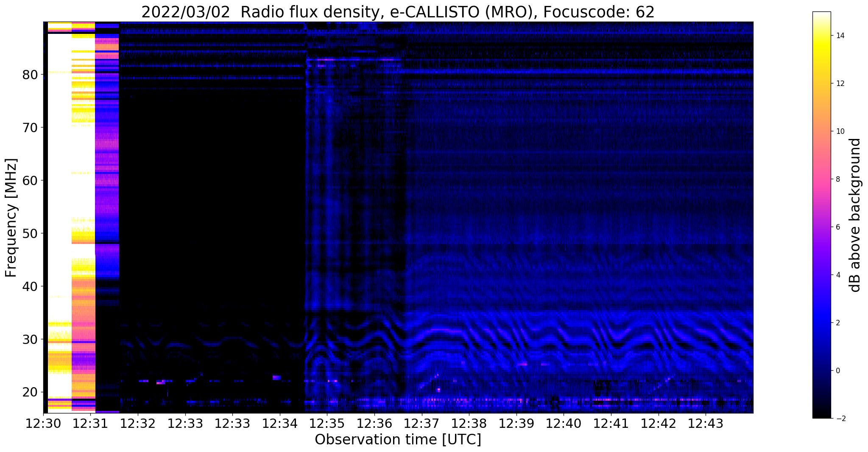Click the colorbar tick label 14
The height and width of the screenshot is (452, 868).
[840, 36]
